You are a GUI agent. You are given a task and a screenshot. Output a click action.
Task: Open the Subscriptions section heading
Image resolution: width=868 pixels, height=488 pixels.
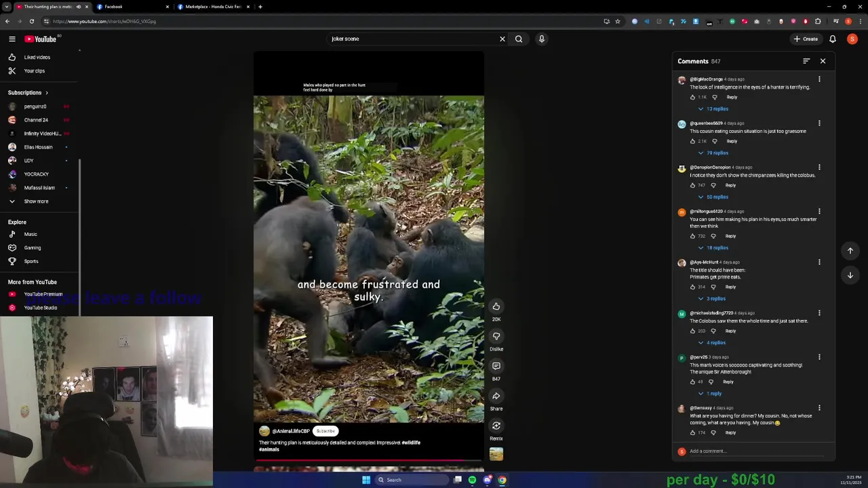28,93
